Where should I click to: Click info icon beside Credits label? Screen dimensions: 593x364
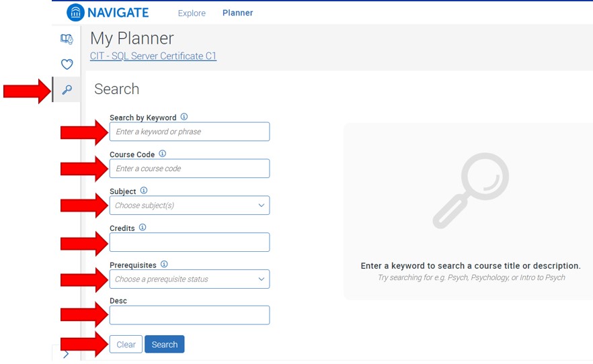click(x=143, y=228)
